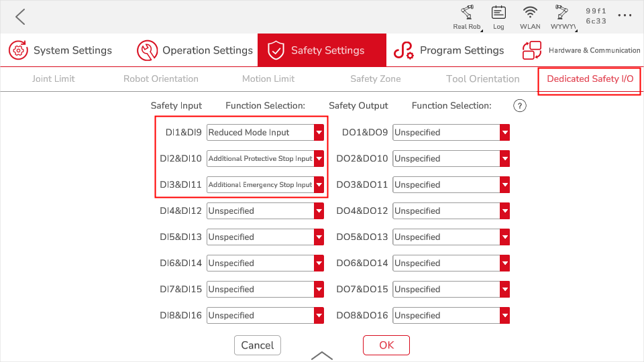Click the Cancel button
This screenshot has width=644, height=362.
[258, 345]
